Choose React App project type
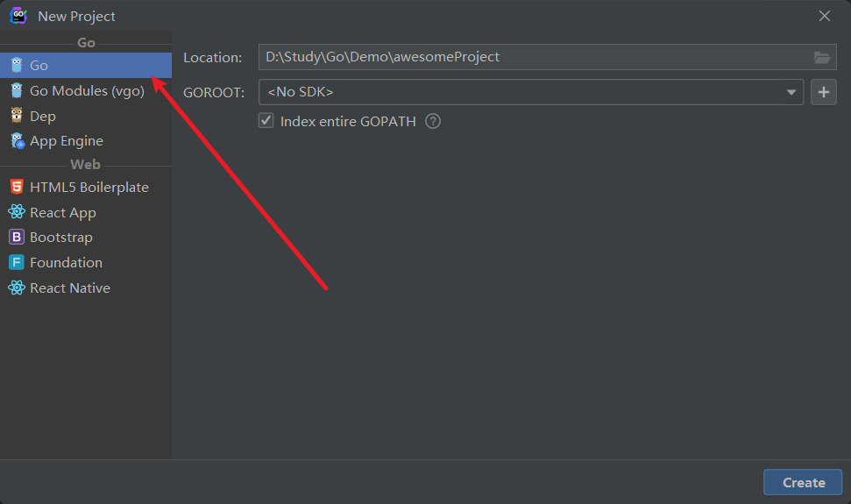 86,212
